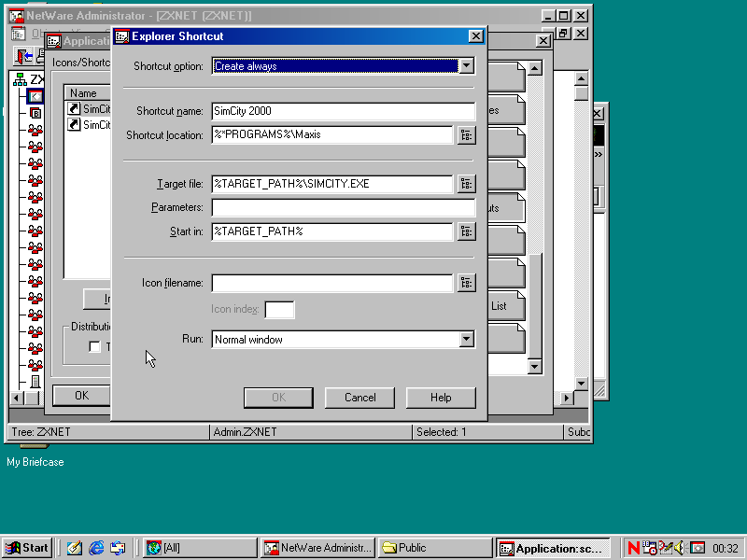Click the Tree: ZXNET status bar entry

[108, 432]
